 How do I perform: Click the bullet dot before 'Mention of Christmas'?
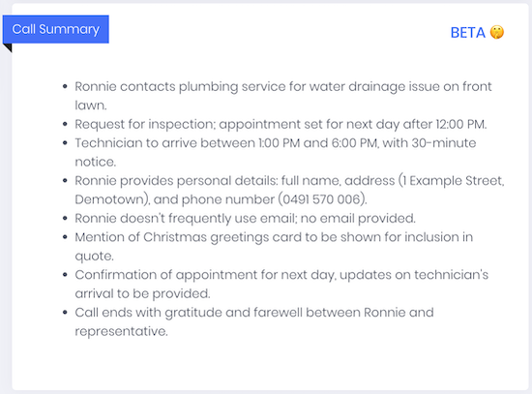(65, 237)
